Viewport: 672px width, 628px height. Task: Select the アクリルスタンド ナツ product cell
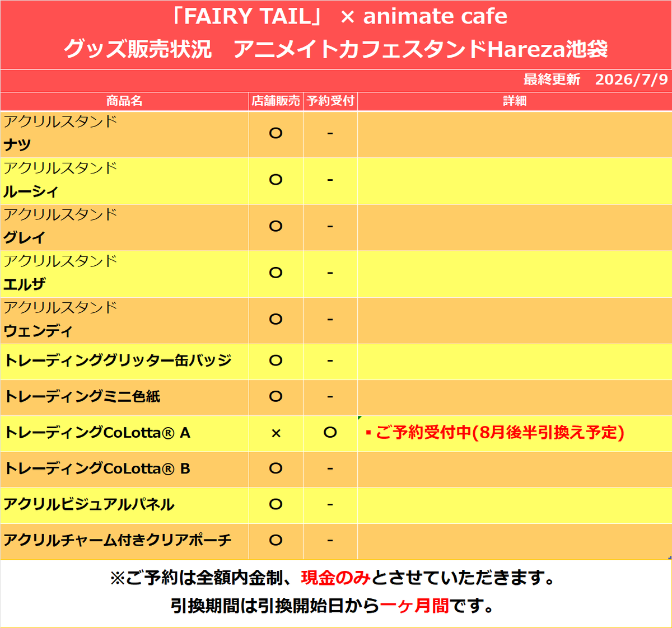[124, 134]
